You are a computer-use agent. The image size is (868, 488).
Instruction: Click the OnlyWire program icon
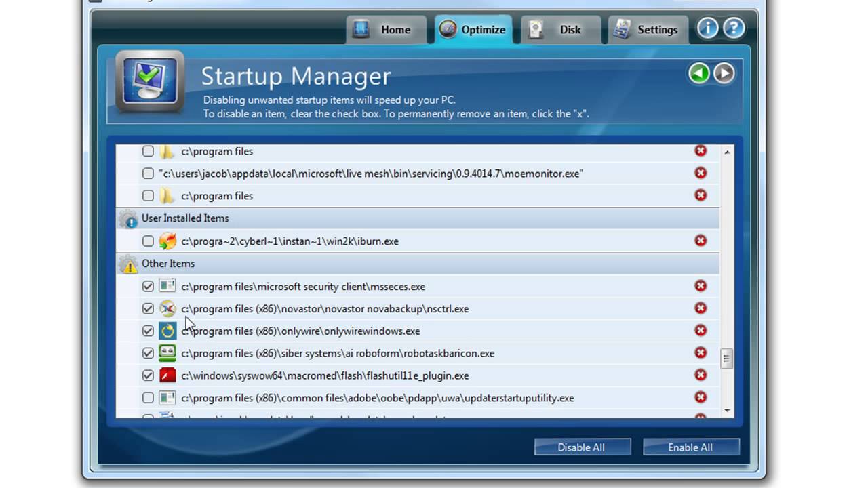click(167, 331)
